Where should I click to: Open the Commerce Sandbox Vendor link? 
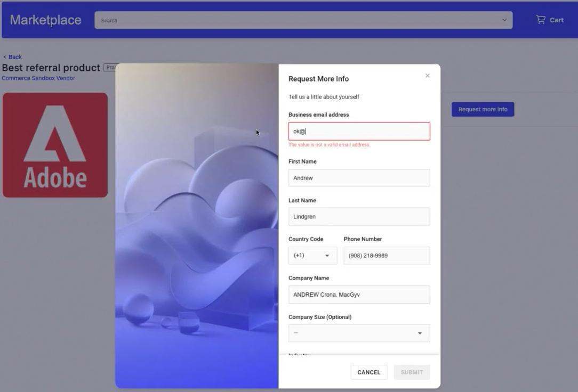click(x=38, y=78)
